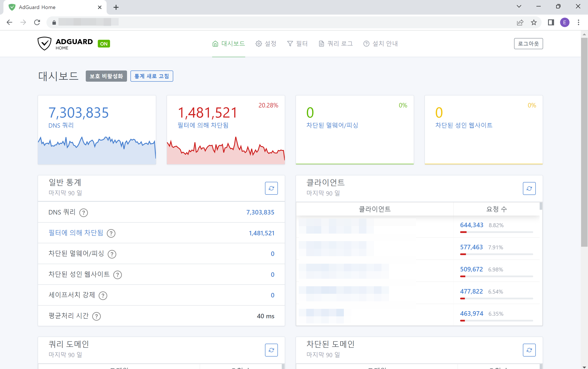Open 설치 안내 tab

point(381,44)
